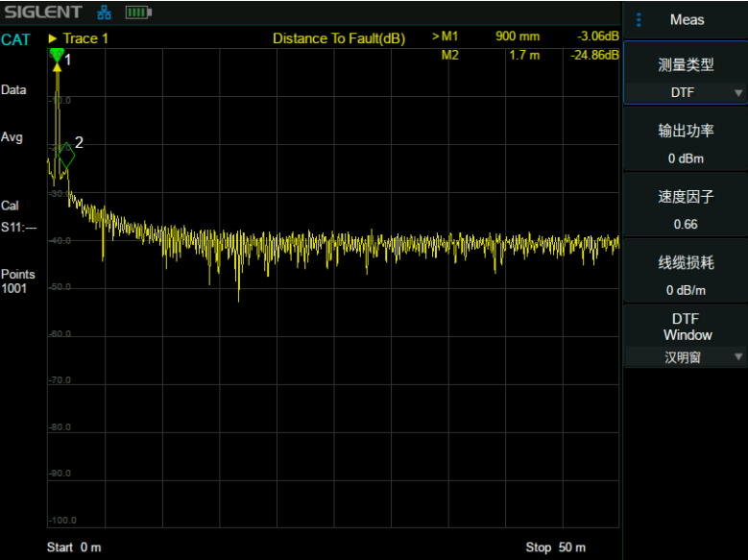Click the CAT mode label
Screen dimensions: 748x560
pyautogui.click(x=15, y=39)
